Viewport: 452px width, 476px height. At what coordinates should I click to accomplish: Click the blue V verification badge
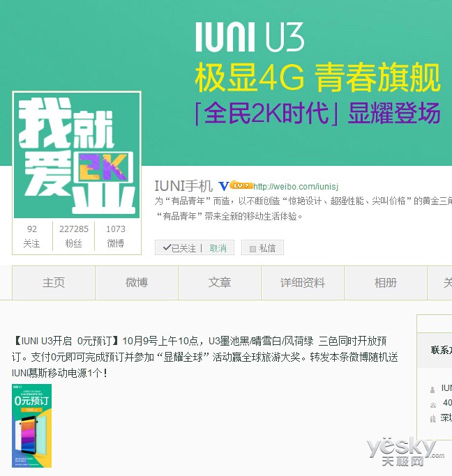(x=224, y=186)
